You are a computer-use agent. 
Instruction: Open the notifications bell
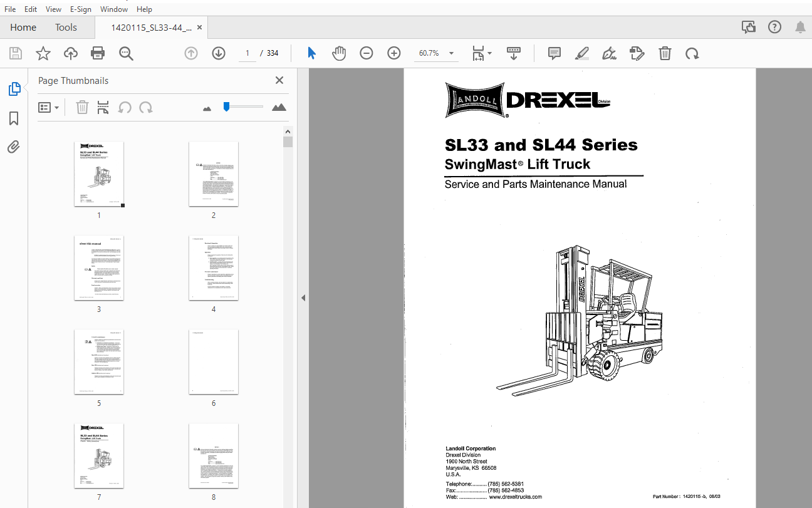[x=801, y=27]
